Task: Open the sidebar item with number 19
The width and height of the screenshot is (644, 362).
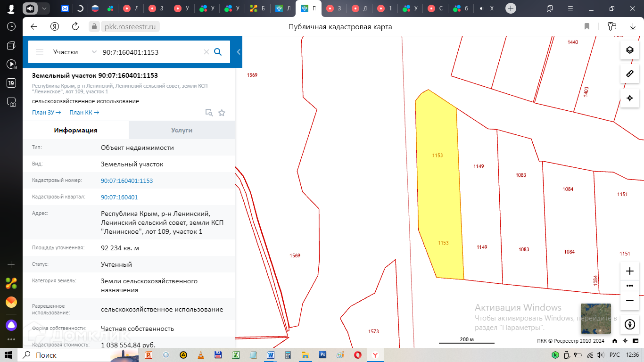Action: (11, 83)
